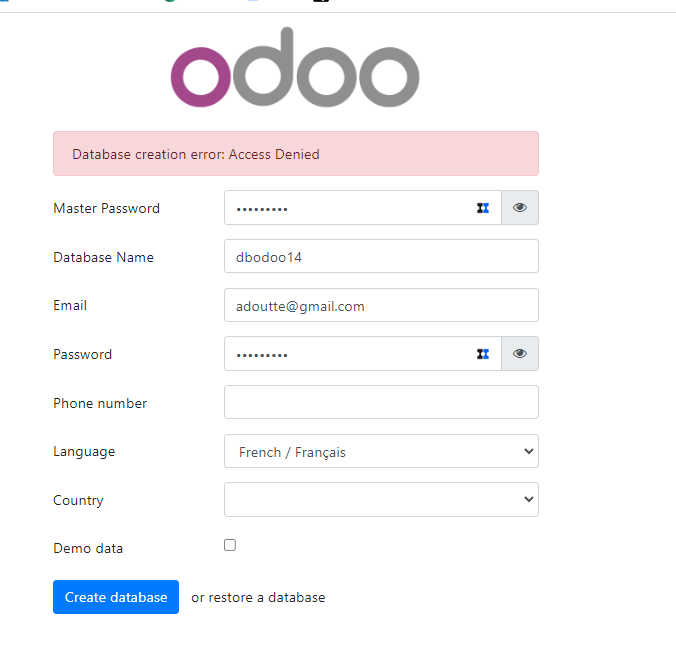Show Master Password with the eye icon
676x668 pixels.
click(x=520, y=208)
